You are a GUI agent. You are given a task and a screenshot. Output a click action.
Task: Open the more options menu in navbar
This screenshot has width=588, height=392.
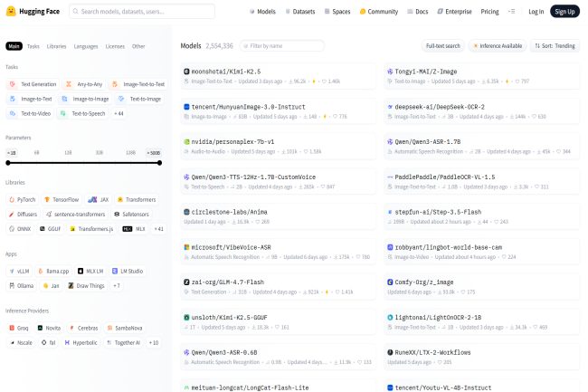[511, 12]
